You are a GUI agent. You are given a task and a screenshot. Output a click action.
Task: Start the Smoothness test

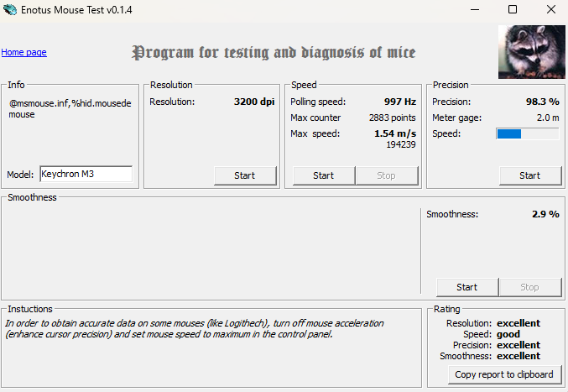point(467,287)
